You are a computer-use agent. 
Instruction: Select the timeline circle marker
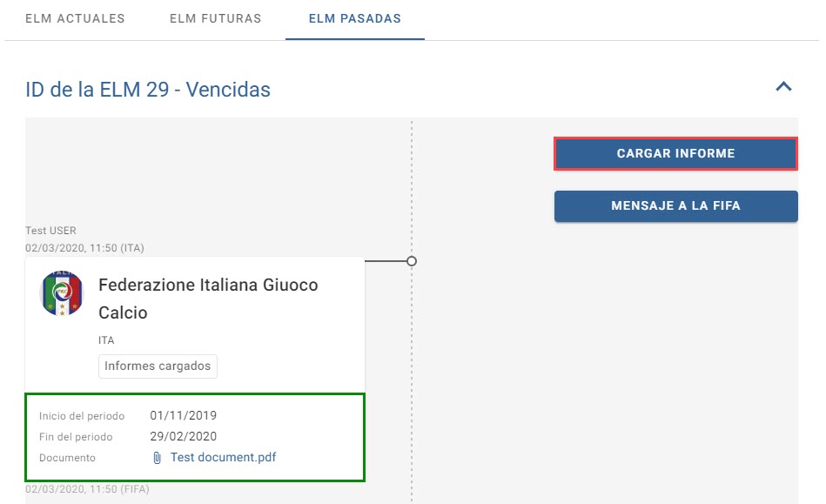tap(412, 261)
